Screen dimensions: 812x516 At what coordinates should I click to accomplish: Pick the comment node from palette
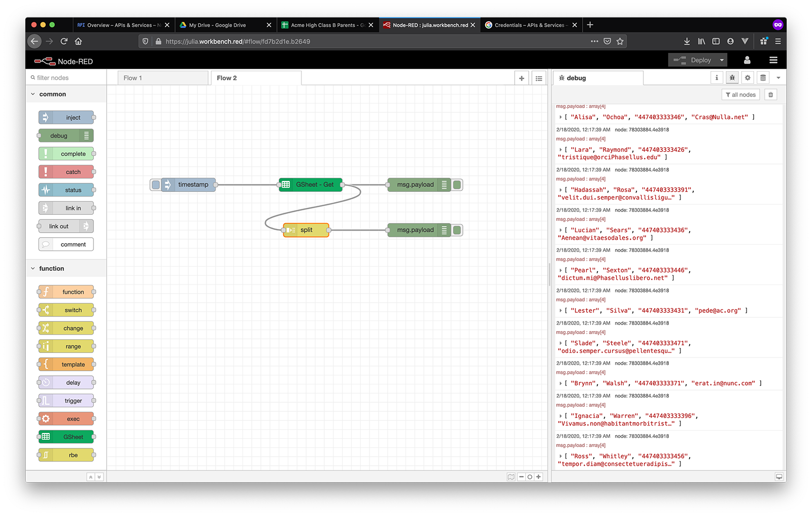[x=66, y=244]
